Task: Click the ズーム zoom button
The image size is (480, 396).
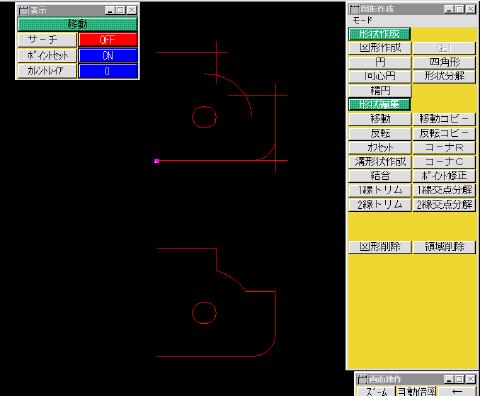Action: 376,391
